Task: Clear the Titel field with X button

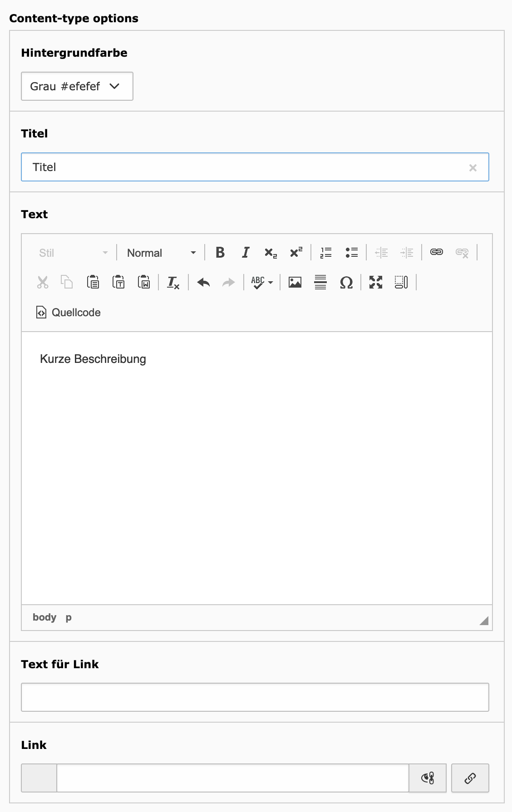Action: tap(473, 168)
